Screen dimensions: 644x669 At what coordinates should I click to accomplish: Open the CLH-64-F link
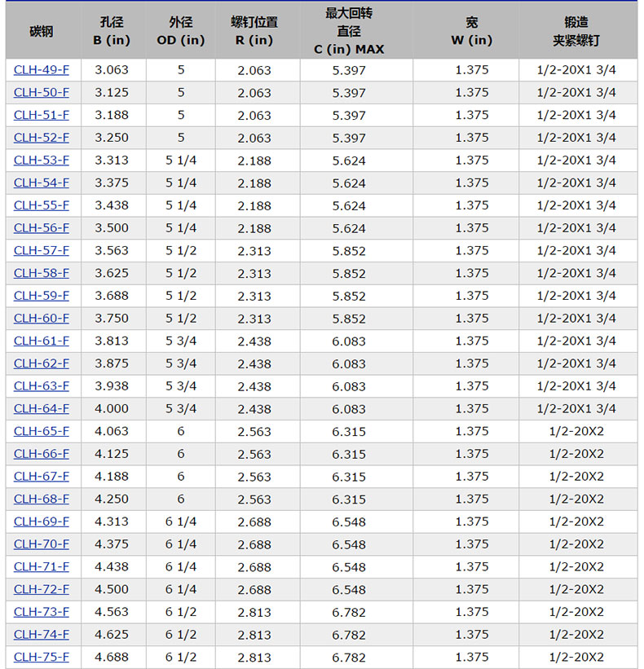point(42,408)
